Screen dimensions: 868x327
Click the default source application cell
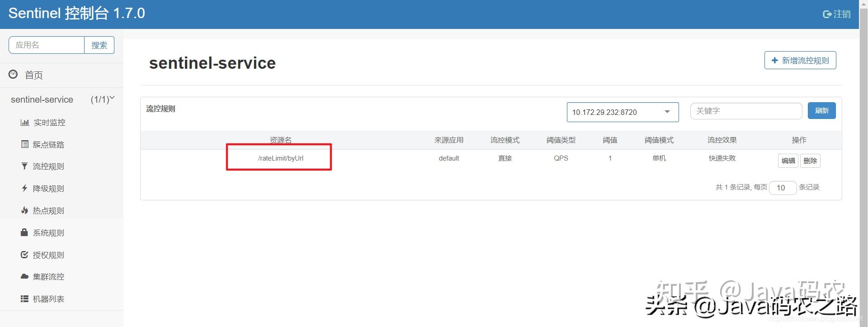click(x=449, y=158)
